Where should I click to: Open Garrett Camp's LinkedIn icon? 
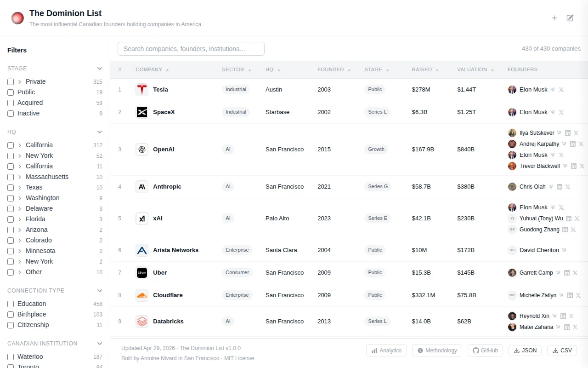point(567,273)
